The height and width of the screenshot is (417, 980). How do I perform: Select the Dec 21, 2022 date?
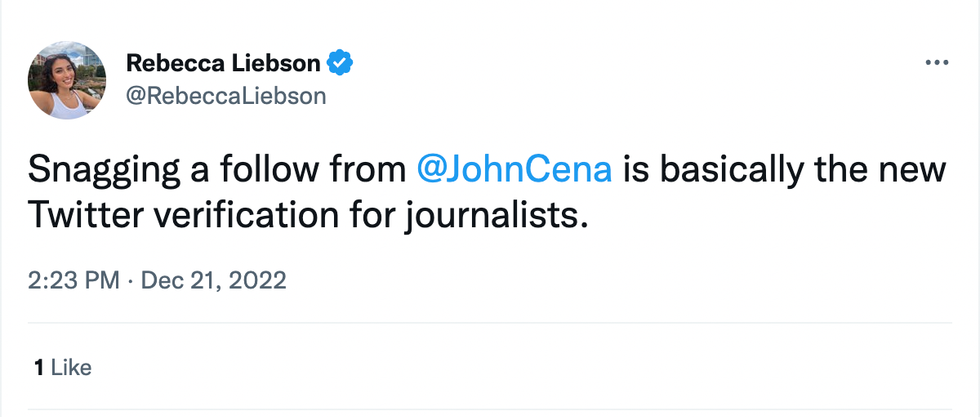(x=214, y=281)
